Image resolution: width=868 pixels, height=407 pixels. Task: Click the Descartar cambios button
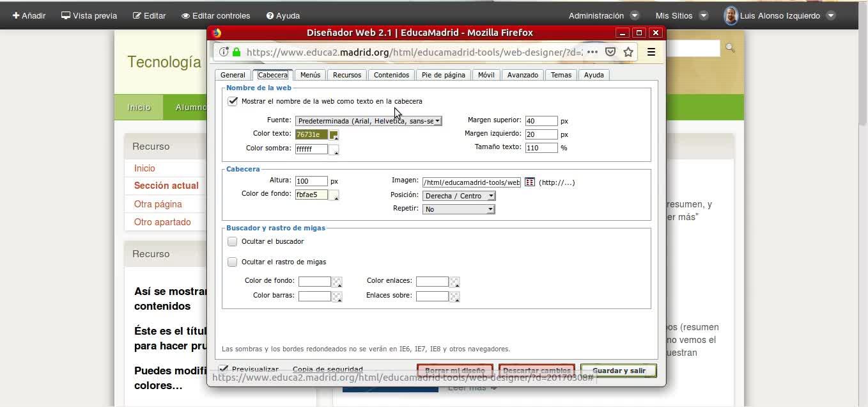[x=537, y=371]
